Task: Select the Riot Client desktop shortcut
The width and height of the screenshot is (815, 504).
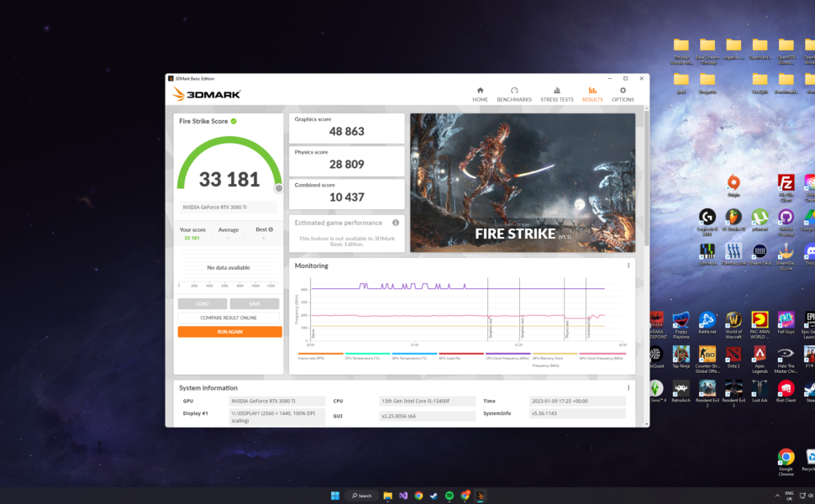Action: (x=786, y=391)
